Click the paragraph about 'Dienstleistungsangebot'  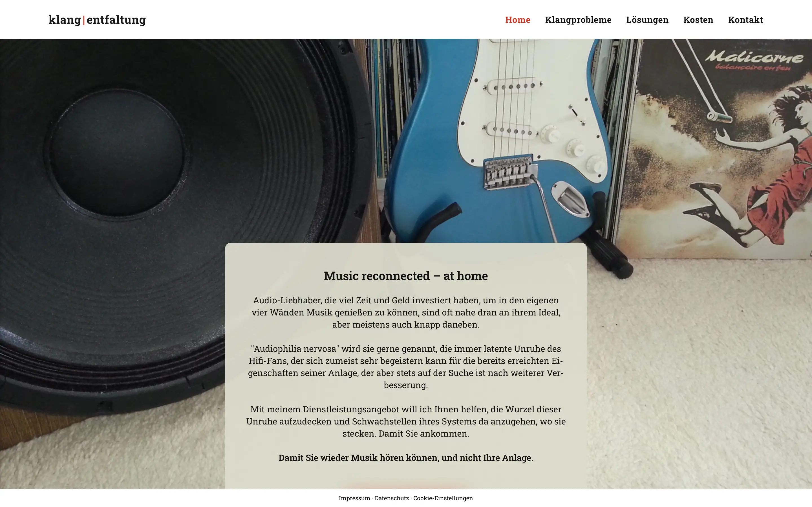(x=406, y=421)
